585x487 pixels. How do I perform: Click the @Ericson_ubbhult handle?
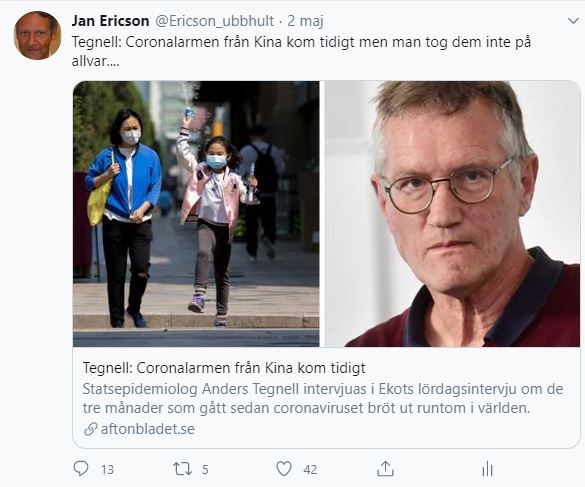point(214,21)
